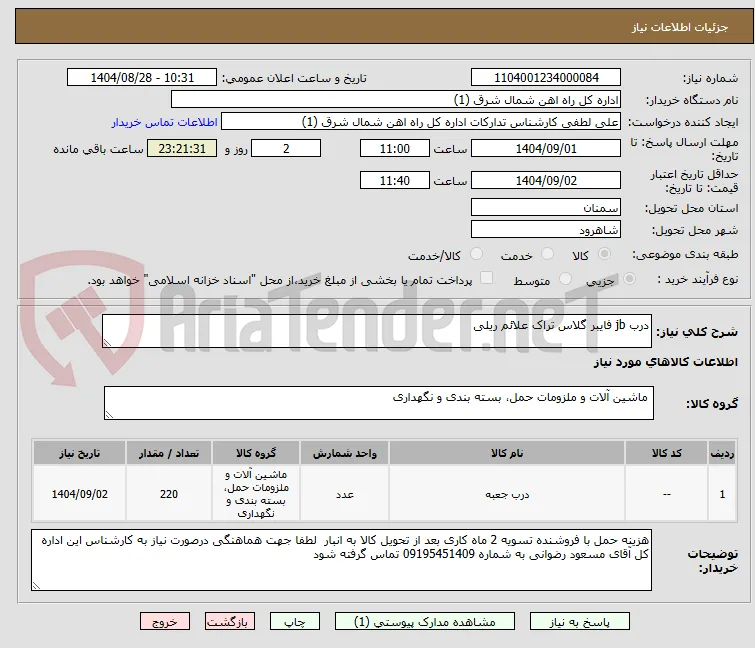Viewport: 755px width, 648px height.
Task: Click the کد کالا cell showing --
Action: [666, 494]
